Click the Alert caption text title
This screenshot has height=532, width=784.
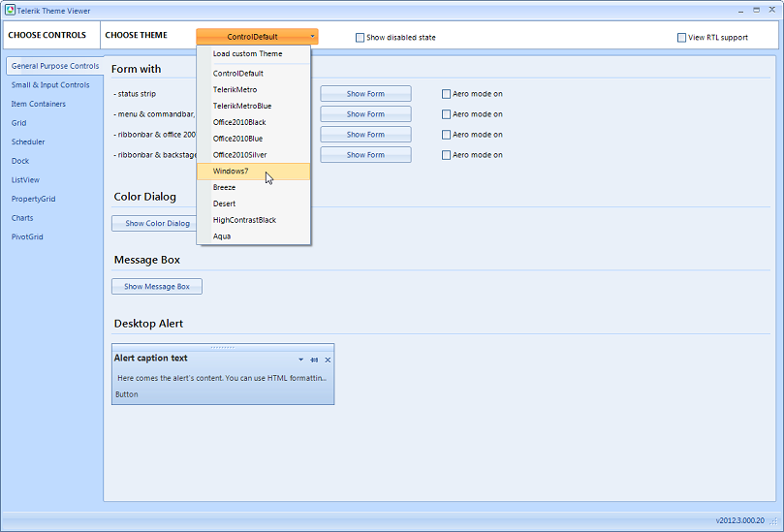pos(150,358)
